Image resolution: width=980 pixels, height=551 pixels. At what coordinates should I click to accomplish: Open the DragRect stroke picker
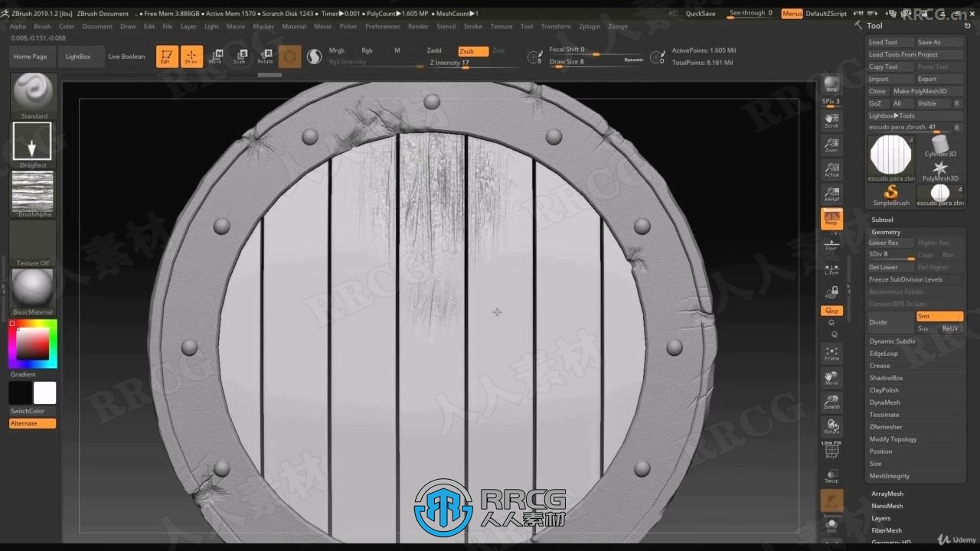point(33,145)
